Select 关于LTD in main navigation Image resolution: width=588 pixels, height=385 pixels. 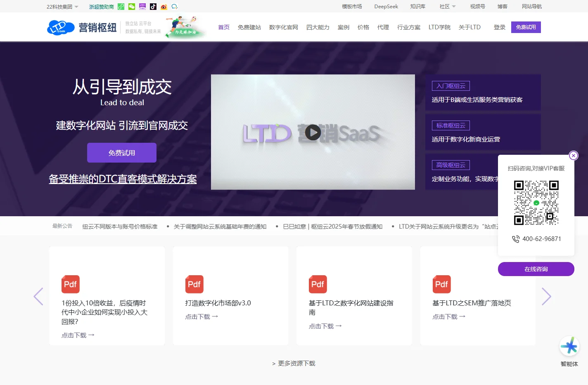(469, 27)
